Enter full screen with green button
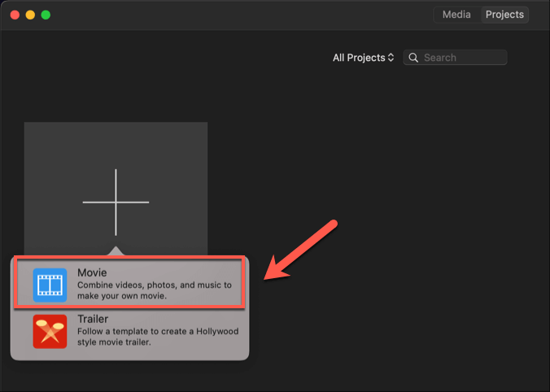This screenshot has height=392, width=550. (46, 15)
